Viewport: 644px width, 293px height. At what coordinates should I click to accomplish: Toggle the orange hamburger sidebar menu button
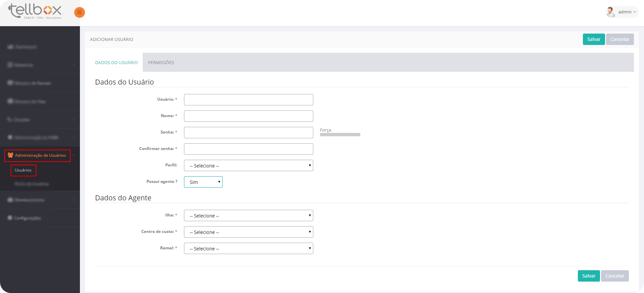79,12
